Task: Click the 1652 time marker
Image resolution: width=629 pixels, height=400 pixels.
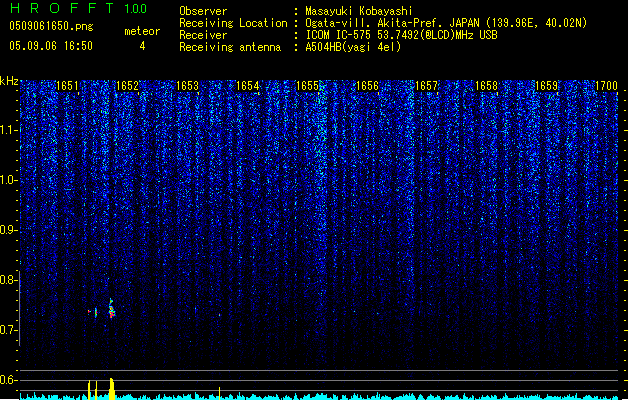Action: (127, 85)
